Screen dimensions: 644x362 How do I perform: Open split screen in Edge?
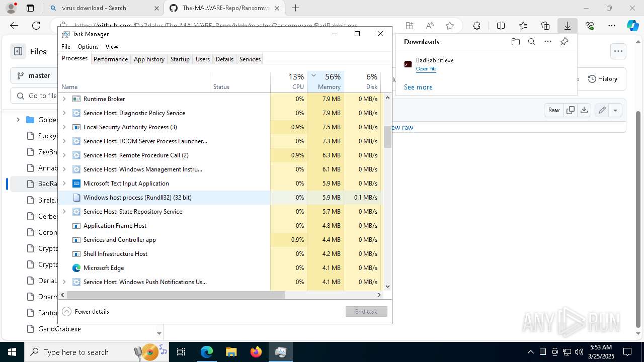pos(501,26)
